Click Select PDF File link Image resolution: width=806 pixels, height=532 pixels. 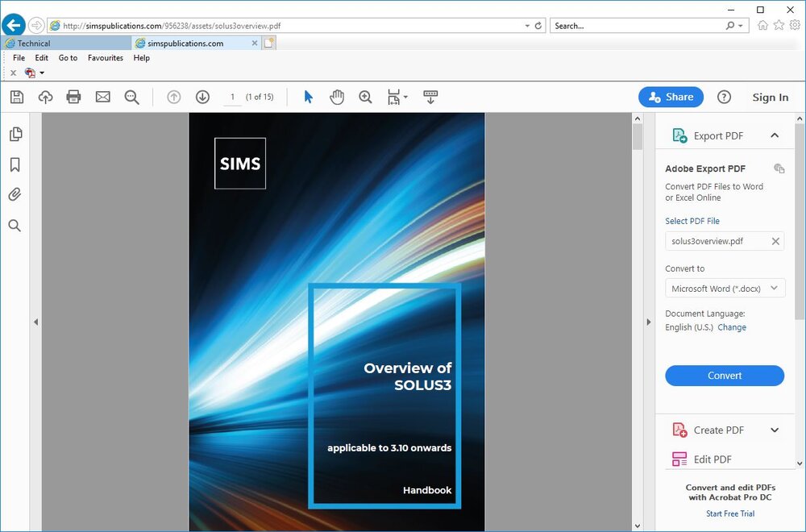point(692,221)
